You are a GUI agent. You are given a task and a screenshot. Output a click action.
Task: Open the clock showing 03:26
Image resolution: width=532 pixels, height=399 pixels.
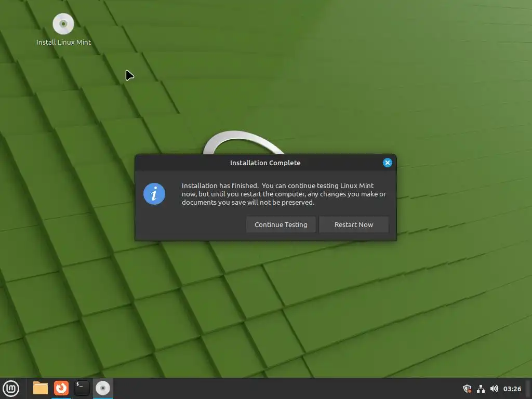click(x=512, y=389)
